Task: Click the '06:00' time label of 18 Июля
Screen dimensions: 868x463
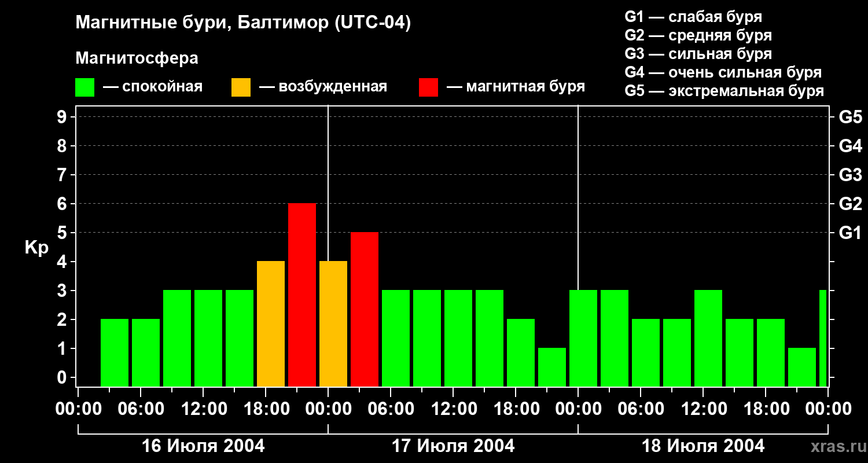Action: pyautogui.click(x=641, y=409)
